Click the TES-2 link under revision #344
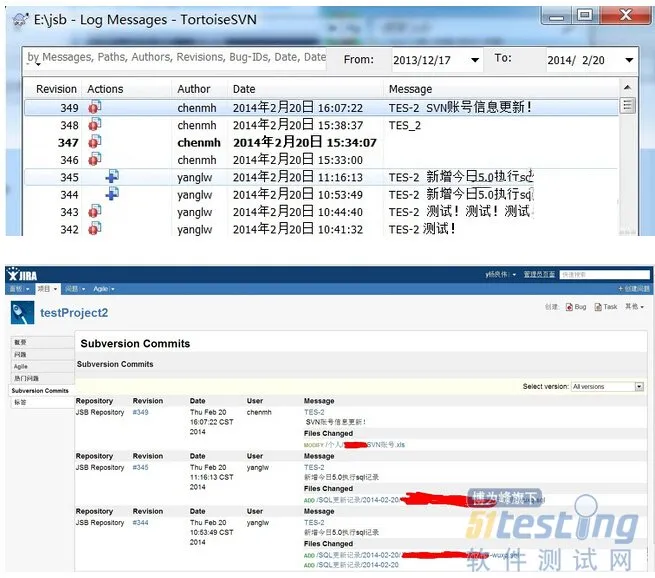This screenshot has width=655, height=578. pos(314,522)
